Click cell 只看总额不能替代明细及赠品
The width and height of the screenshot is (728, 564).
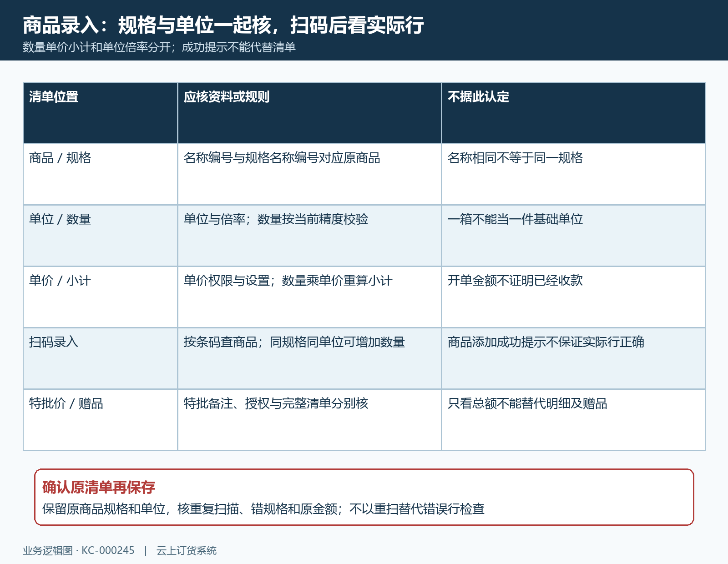573,420
